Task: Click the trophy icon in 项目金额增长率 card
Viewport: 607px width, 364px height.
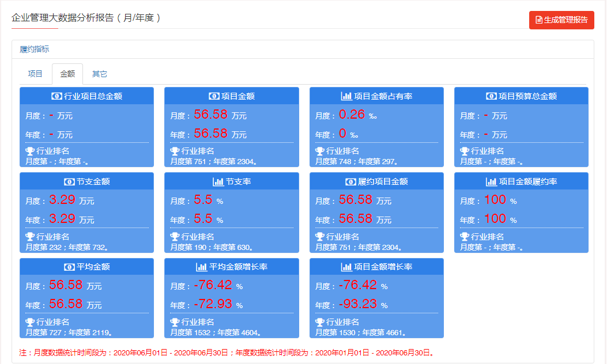Action: pyautogui.click(x=320, y=322)
